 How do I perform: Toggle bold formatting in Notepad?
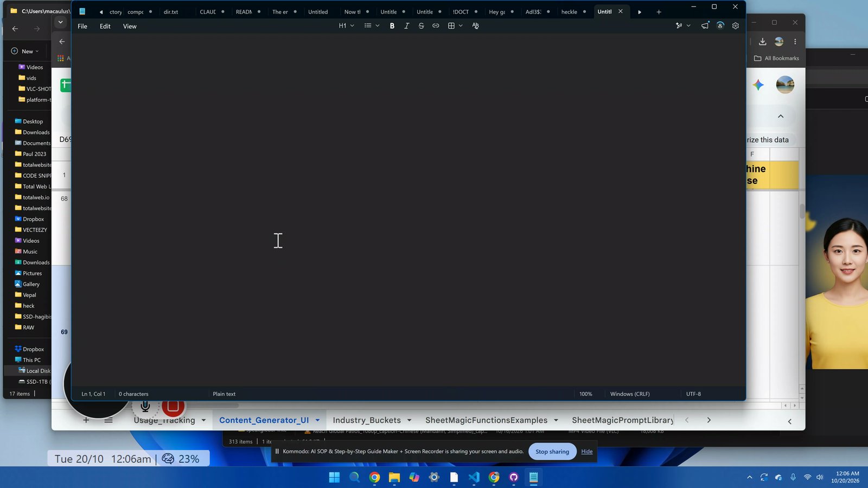tap(392, 26)
